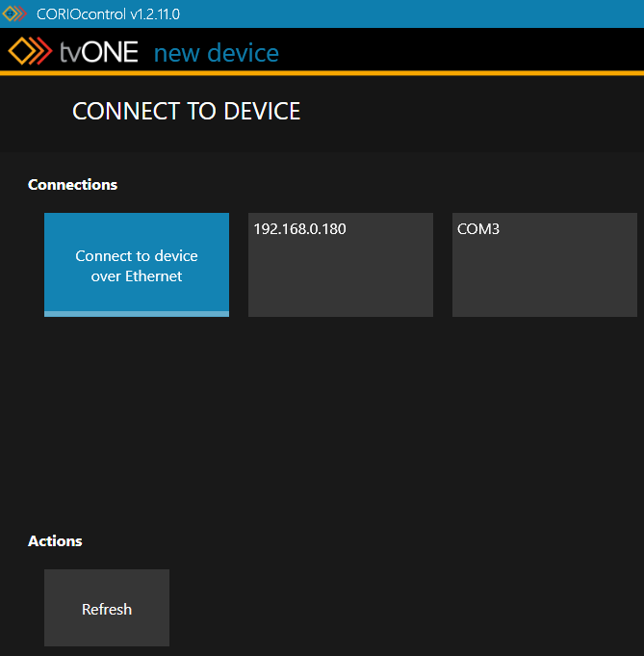Click the "new device" header title
This screenshot has width=644, height=656.
pyautogui.click(x=217, y=52)
